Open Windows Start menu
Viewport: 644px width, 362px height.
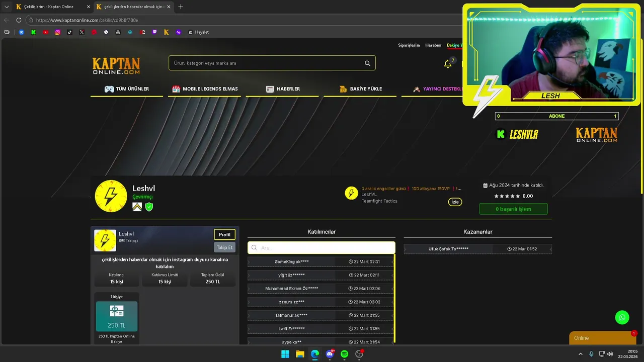pyautogui.click(x=285, y=354)
